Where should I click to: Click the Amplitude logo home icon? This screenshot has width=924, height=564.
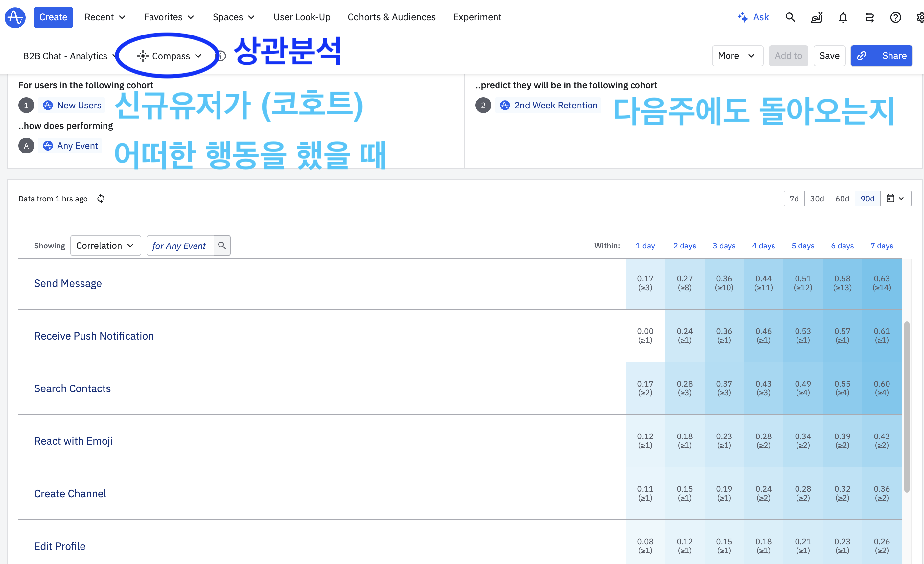[x=15, y=17]
